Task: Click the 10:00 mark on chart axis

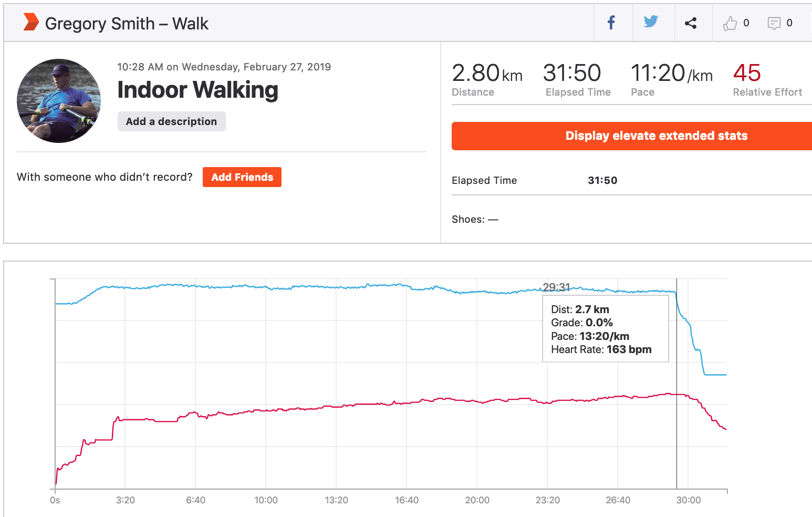Action: pos(266,500)
